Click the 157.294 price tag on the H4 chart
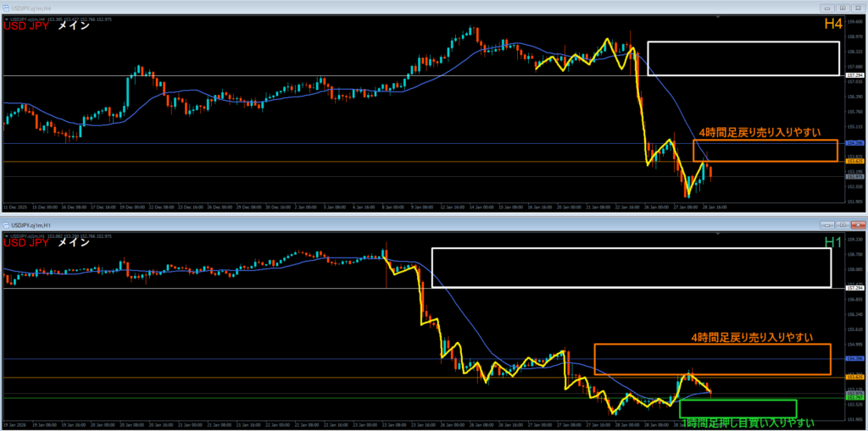Viewport: 868px width, 431px height. click(855, 75)
